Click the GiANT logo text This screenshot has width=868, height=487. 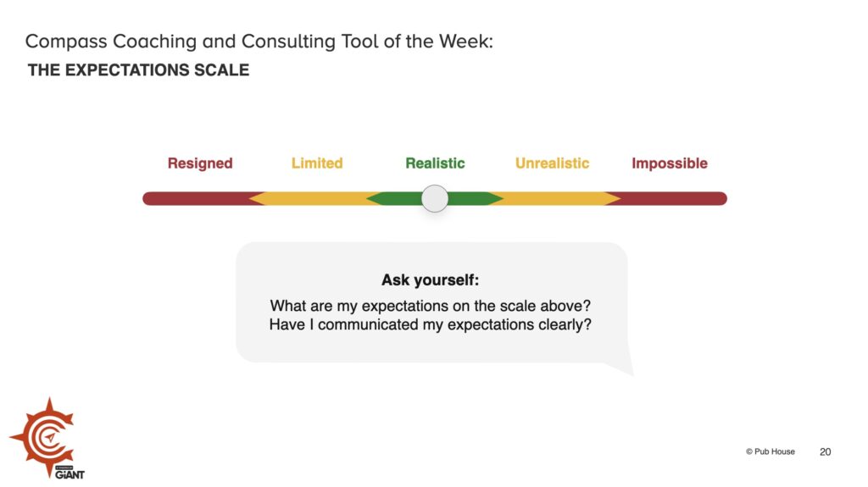70,473
